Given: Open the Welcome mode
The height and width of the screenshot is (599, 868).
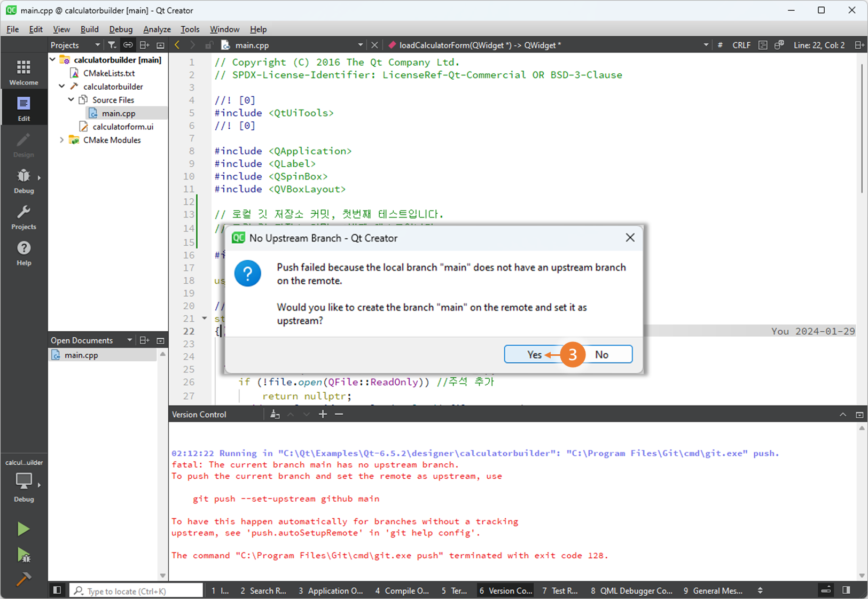Looking at the screenshot, I should click(x=24, y=72).
